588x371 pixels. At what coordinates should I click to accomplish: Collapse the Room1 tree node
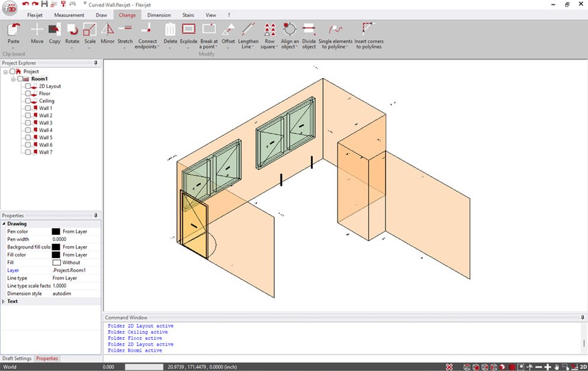click(x=12, y=78)
